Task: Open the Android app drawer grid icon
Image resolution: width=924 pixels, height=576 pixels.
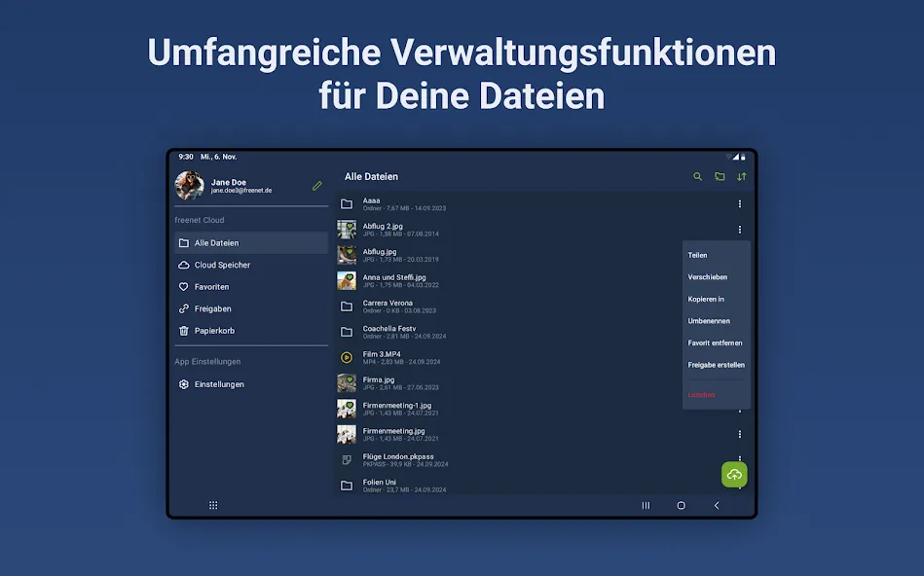Action: (213, 505)
